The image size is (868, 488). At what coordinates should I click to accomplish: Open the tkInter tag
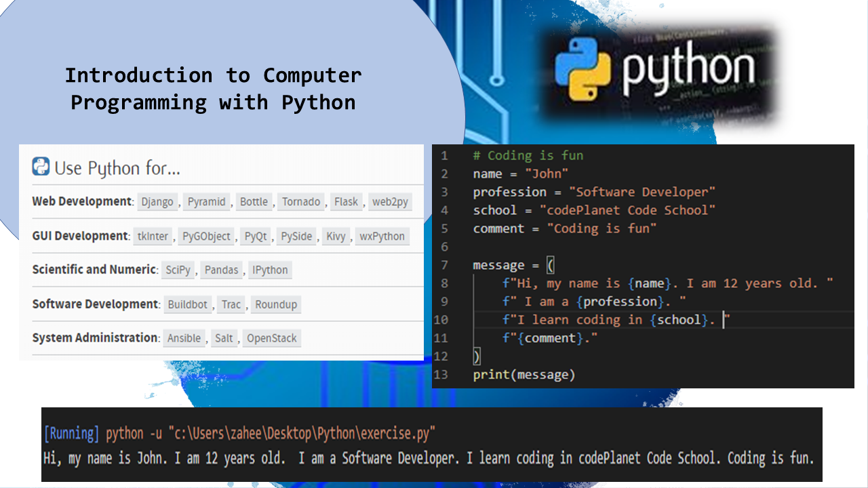pos(152,237)
